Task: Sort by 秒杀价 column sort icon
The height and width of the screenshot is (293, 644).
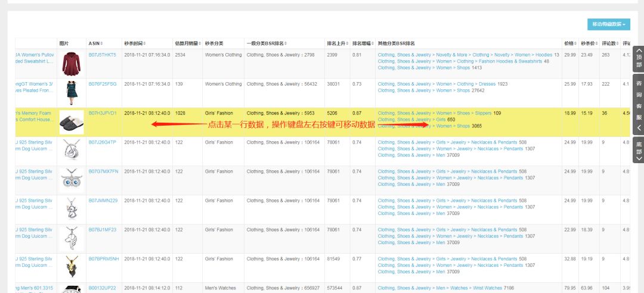Action: 597,43
